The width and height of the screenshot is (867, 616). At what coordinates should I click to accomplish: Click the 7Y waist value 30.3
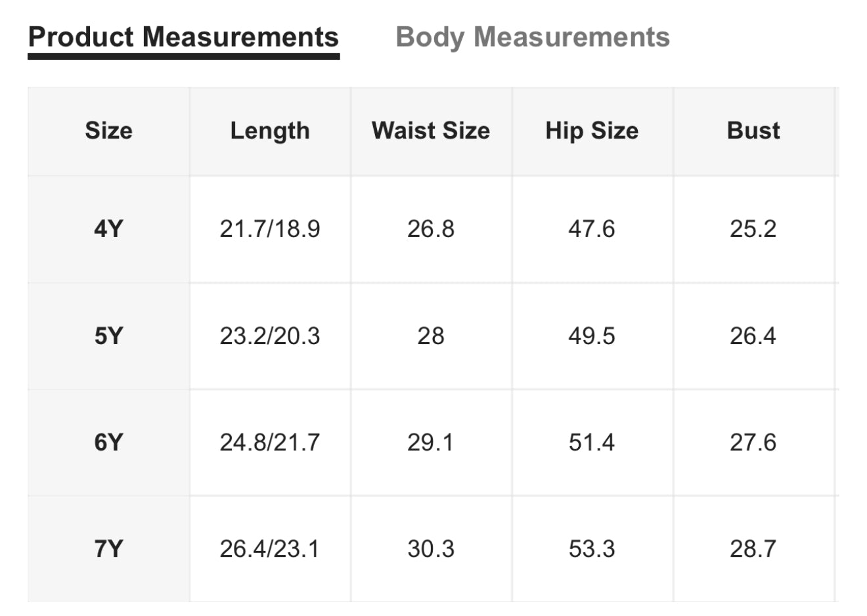point(431,549)
